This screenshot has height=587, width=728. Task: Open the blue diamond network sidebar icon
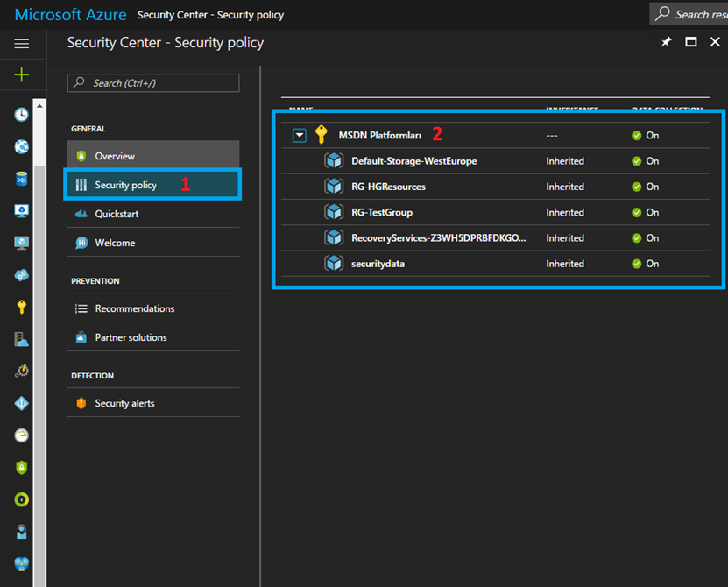pos(21,403)
